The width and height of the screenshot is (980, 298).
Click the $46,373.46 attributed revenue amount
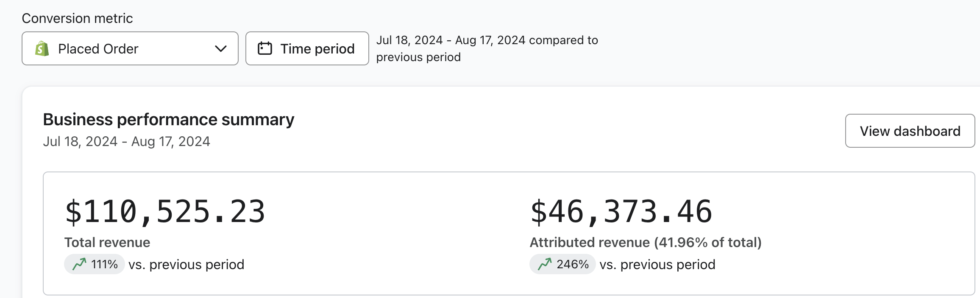tap(621, 211)
